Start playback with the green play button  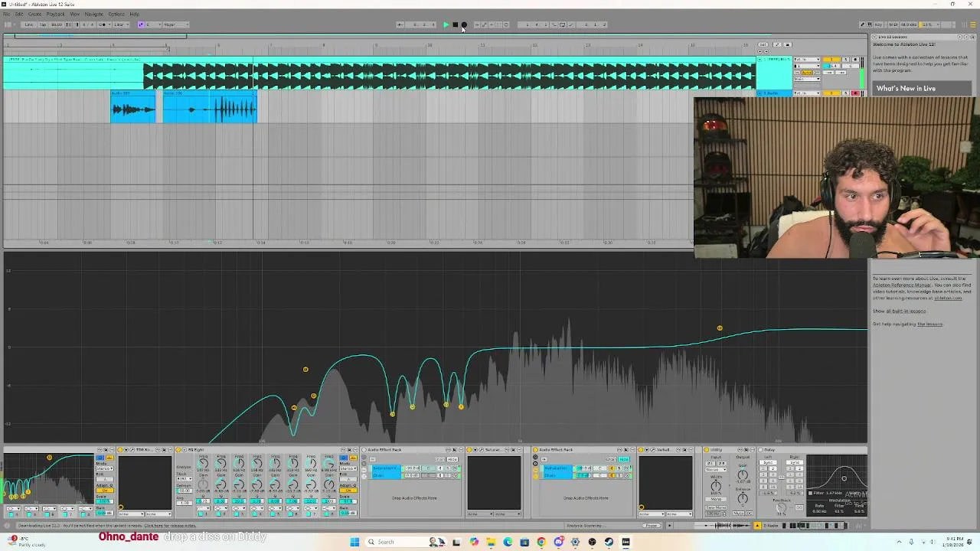pyautogui.click(x=446, y=24)
